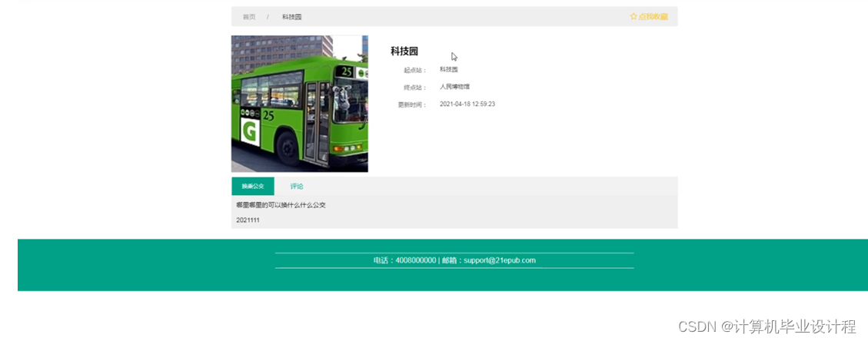868x341 pixels.
Task: Click the timestamp 2021-04-18 12:59:23
Action: click(467, 104)
